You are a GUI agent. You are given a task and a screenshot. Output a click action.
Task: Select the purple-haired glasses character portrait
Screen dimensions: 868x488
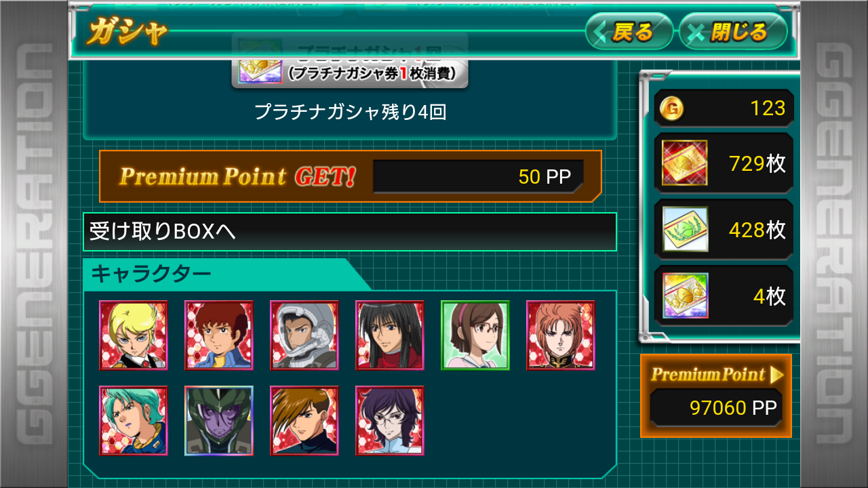point(389,421)
